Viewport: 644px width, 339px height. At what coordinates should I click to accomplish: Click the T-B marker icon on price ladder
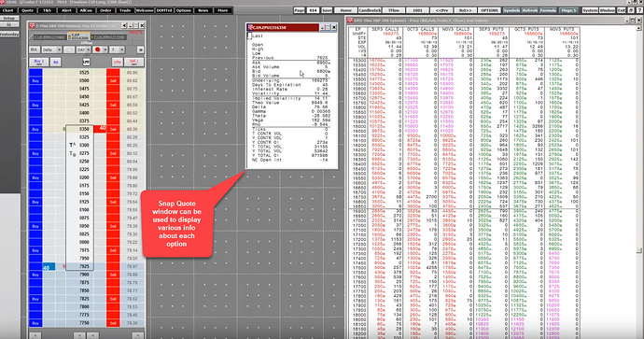point(73,154)
